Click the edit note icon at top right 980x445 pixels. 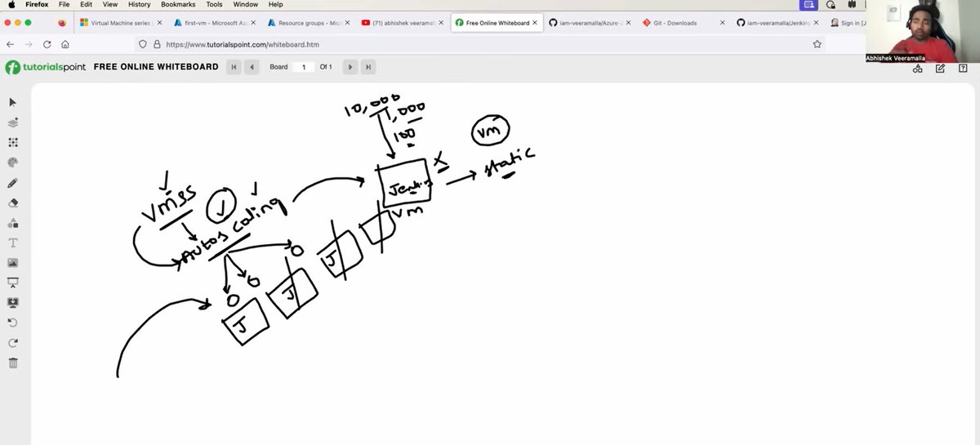(x=941, y=69)
